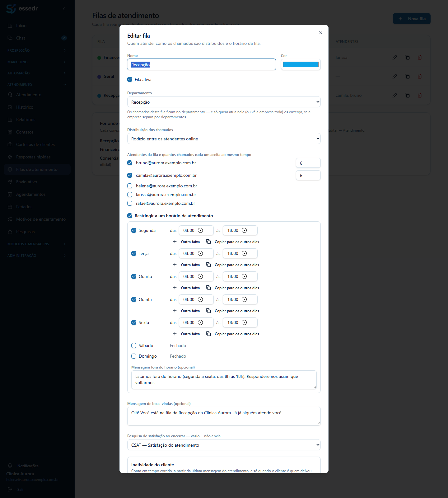Check helena@aurora.exemplo.com.br attendant
Screen dimensions: 448x498
130,186
